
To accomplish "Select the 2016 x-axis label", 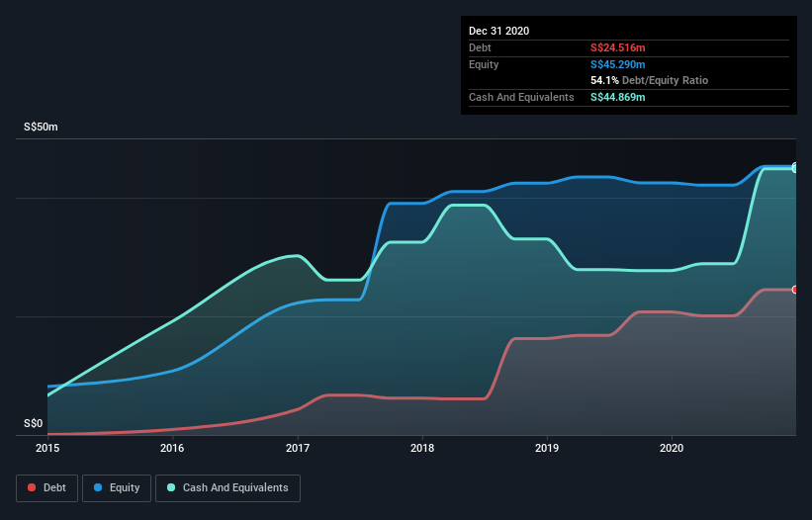I will (x=172, y=448).
